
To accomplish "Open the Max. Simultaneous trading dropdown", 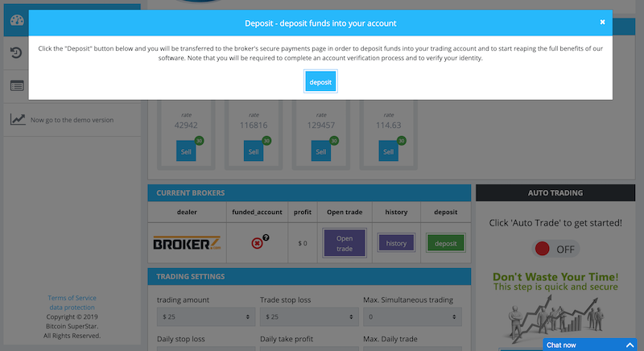I will 411,318.
